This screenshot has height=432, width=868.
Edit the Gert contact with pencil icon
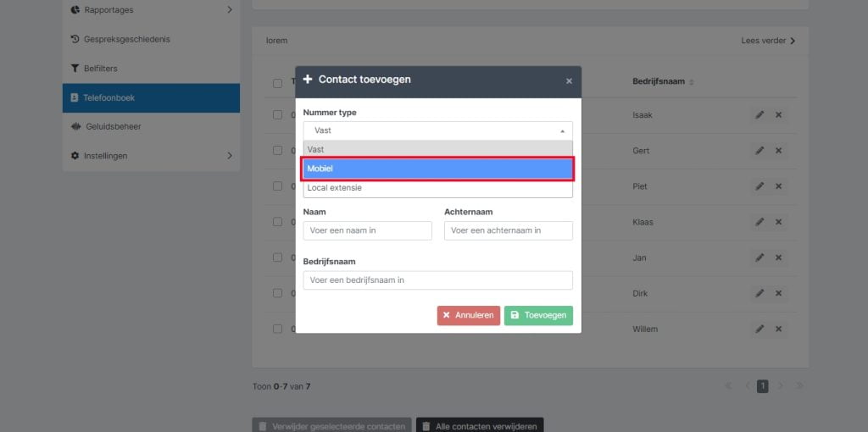click(x=759, y=151)
